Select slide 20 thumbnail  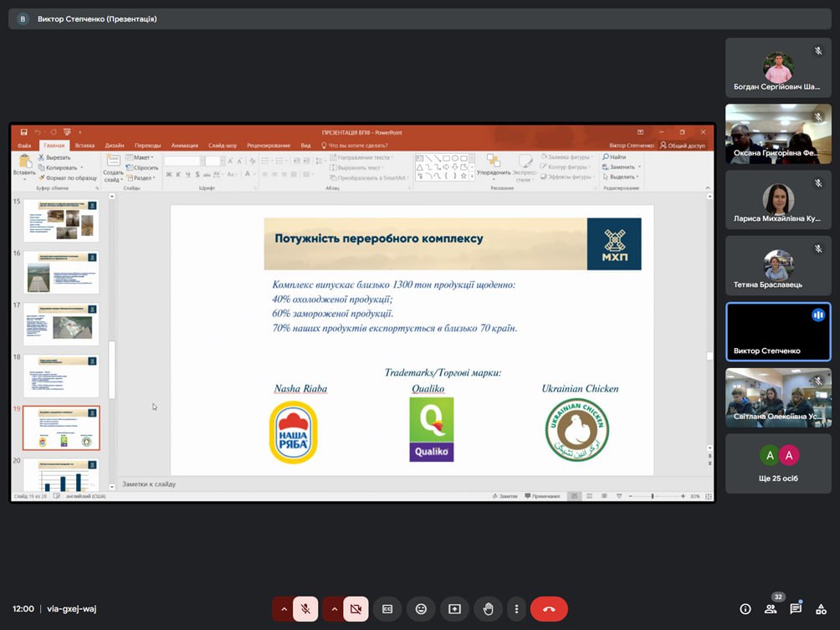pyautogui.click(x=61, y=474)
